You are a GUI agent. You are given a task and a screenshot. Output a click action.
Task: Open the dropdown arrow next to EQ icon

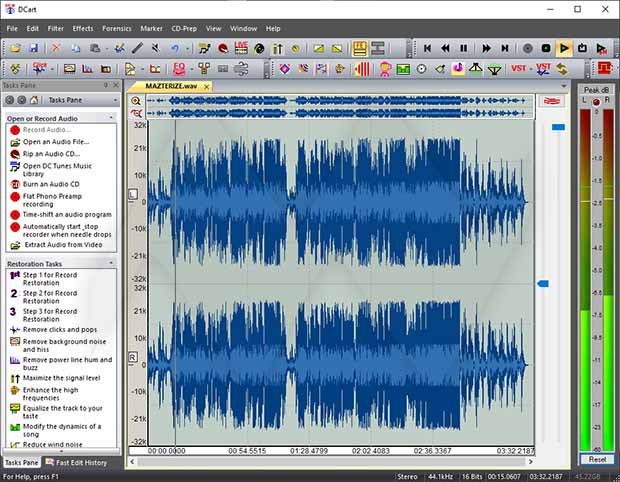coord(191,69)
